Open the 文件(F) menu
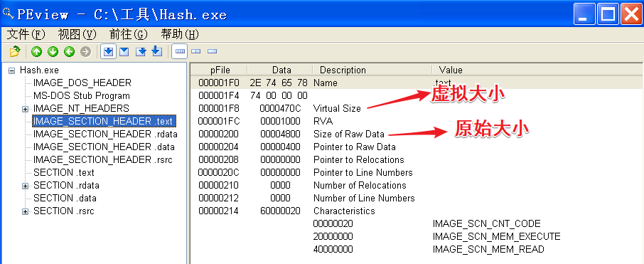 (x=26, y=35)
